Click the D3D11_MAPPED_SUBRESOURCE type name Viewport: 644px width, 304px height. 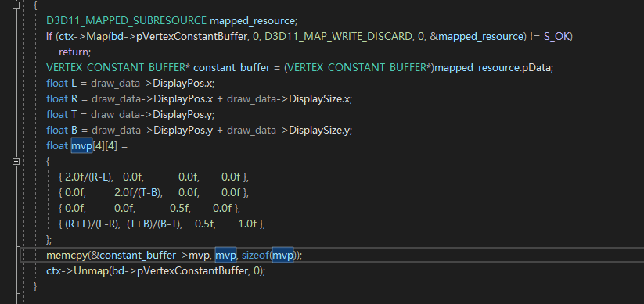click(127, 20)
